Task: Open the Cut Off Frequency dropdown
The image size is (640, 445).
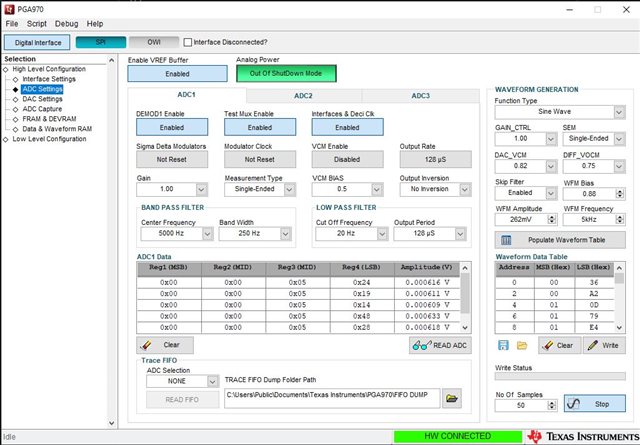Action: click(x=382, y=234)
